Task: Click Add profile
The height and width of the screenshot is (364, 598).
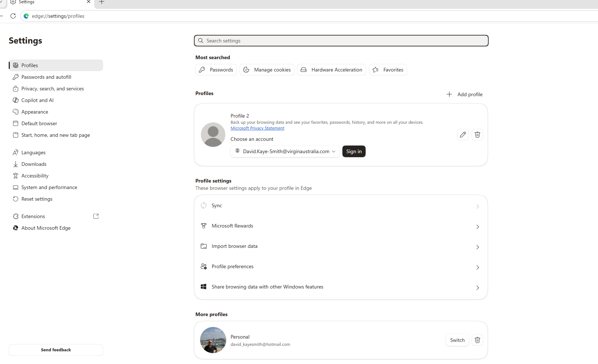Action: click(464, 94)
